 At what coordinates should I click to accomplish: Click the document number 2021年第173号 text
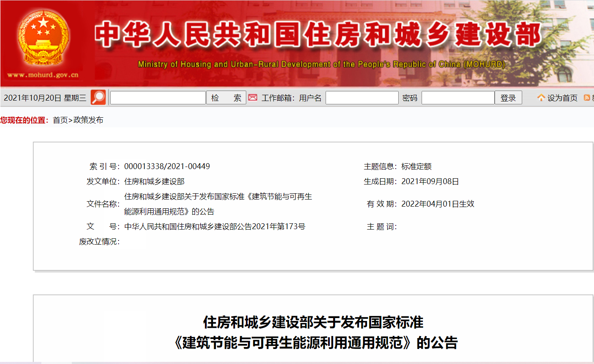click(215, 227)
